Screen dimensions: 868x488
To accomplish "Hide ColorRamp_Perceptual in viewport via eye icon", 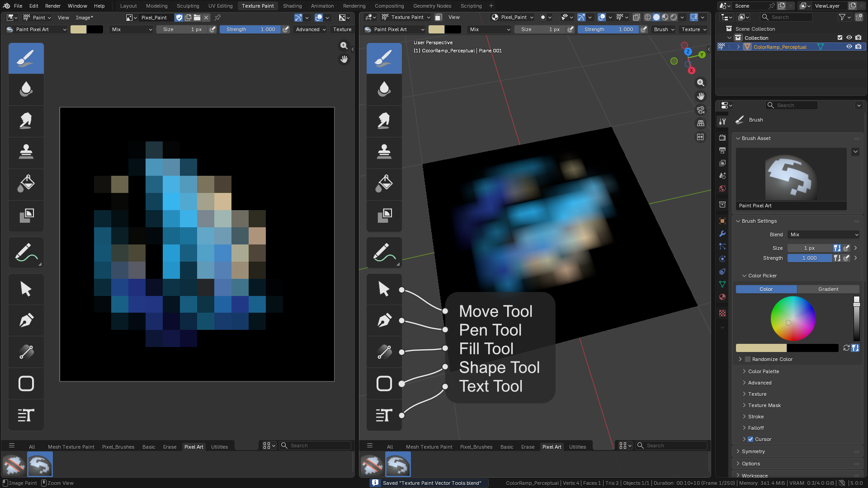I will (x=849, y=47).
